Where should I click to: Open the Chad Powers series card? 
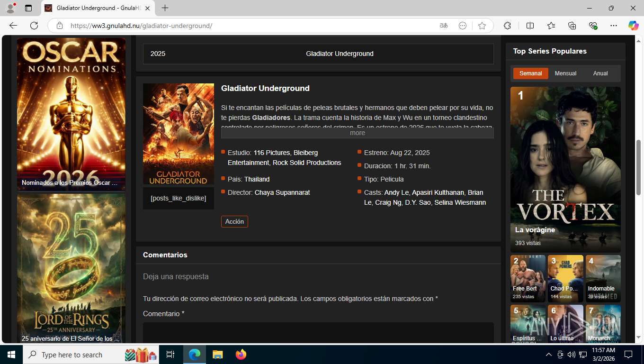pos(565,279)
